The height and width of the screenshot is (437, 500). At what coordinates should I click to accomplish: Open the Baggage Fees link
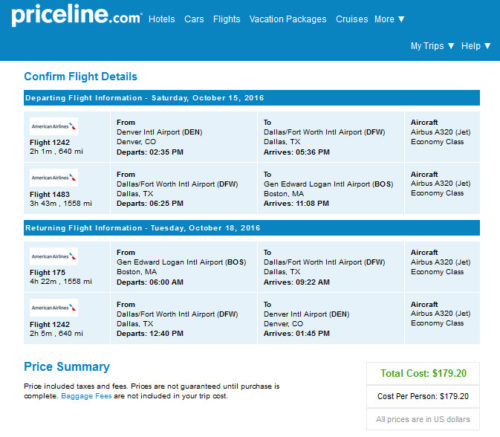(x=86, y=396)
